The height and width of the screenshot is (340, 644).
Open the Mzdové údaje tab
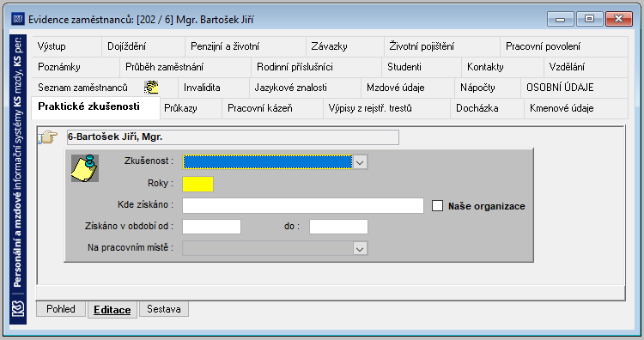click(407, 88)
